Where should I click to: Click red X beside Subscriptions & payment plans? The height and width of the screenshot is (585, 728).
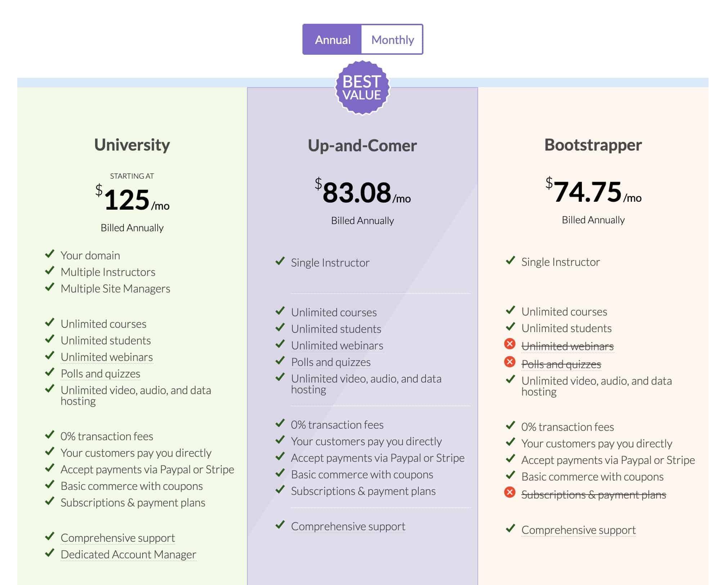click(509, 492)
